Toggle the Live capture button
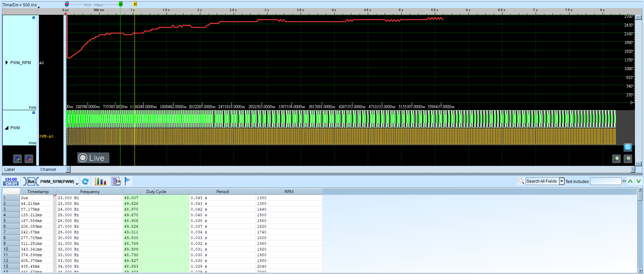Image resolution: width=644 pixels, height=274 pixels. [93, 158]
